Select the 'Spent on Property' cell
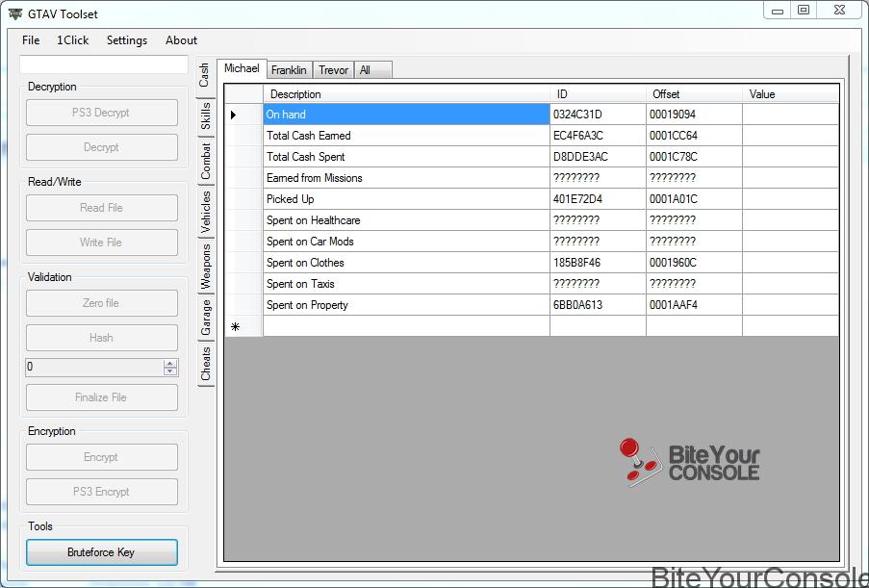 click(x=406, y=305)
